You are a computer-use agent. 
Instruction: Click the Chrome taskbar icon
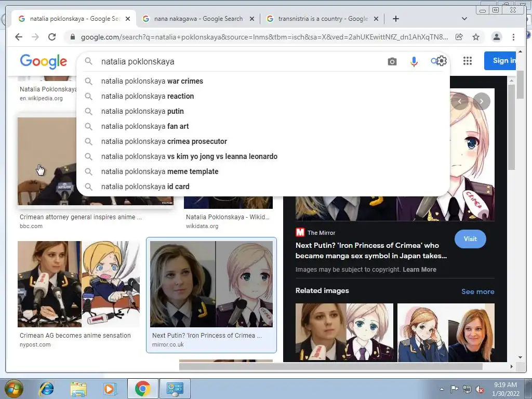(142, 389)
